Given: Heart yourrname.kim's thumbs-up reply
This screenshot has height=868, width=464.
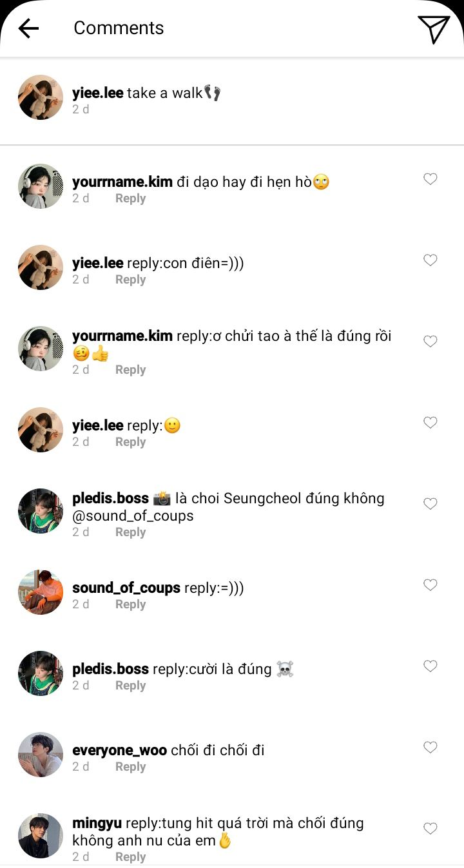Looking at the screenshot, I should pos(430,342).
